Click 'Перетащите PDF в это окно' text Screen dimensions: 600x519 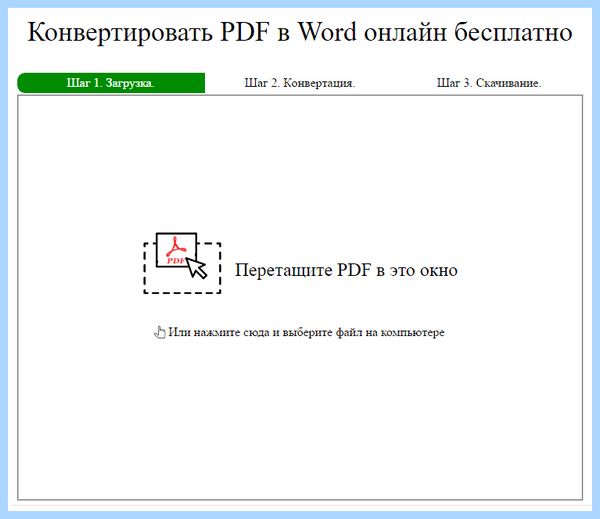(x=346, y=270)
